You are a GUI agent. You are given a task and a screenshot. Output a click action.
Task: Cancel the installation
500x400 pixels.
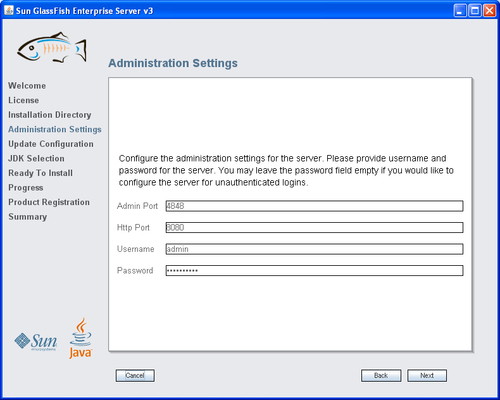pos(135,376)
